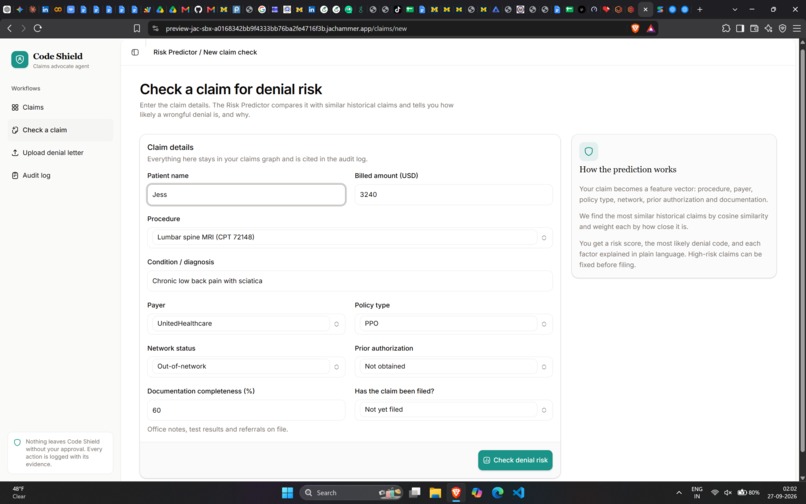Open the Claims workflow

60,107
